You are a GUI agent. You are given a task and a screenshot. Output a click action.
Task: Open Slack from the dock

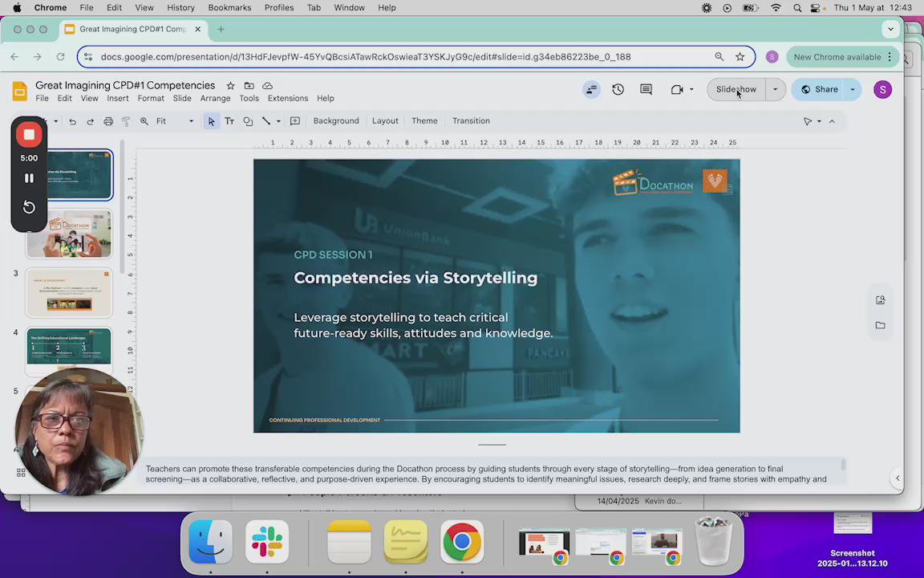266,542
